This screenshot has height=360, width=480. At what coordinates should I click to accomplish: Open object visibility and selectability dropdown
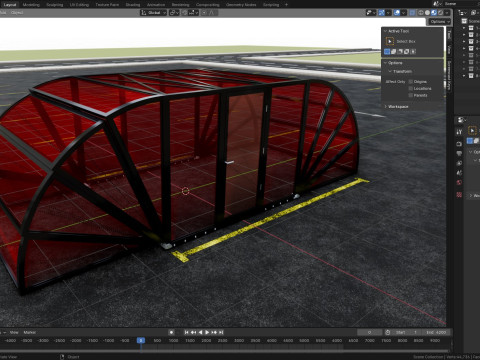[371, 13]
